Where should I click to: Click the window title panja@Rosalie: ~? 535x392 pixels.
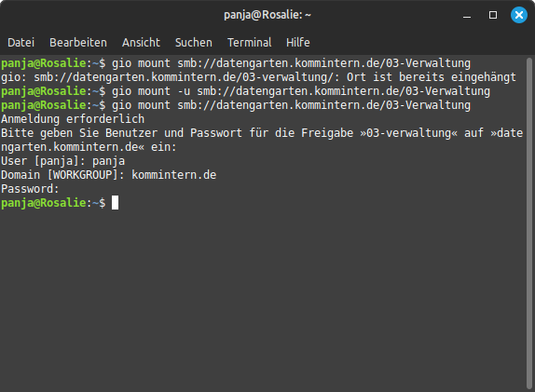[x=267, y=15]
